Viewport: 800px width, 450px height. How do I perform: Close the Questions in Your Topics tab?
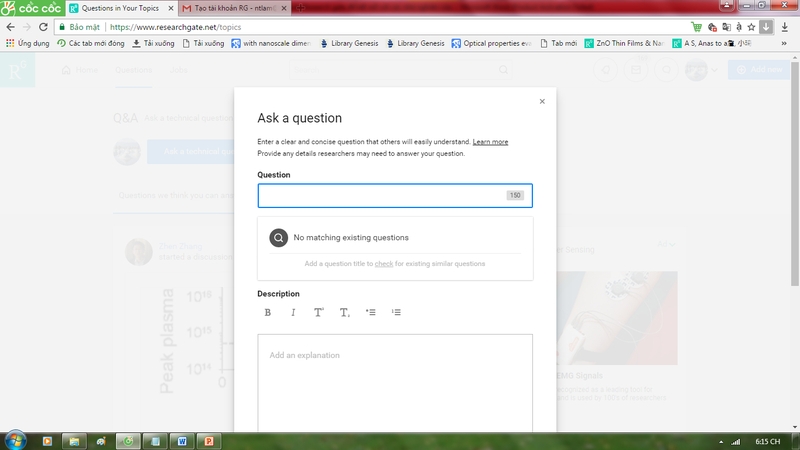pos(170,8)
